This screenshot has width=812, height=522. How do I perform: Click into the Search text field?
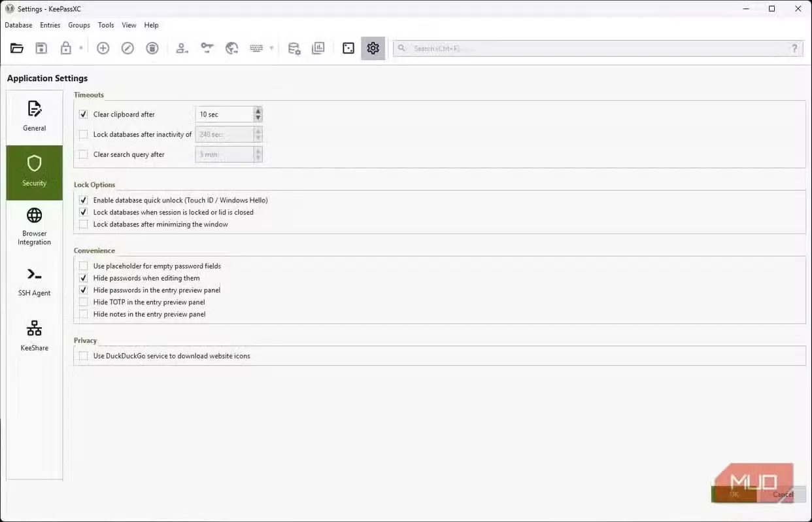(598, 48)
